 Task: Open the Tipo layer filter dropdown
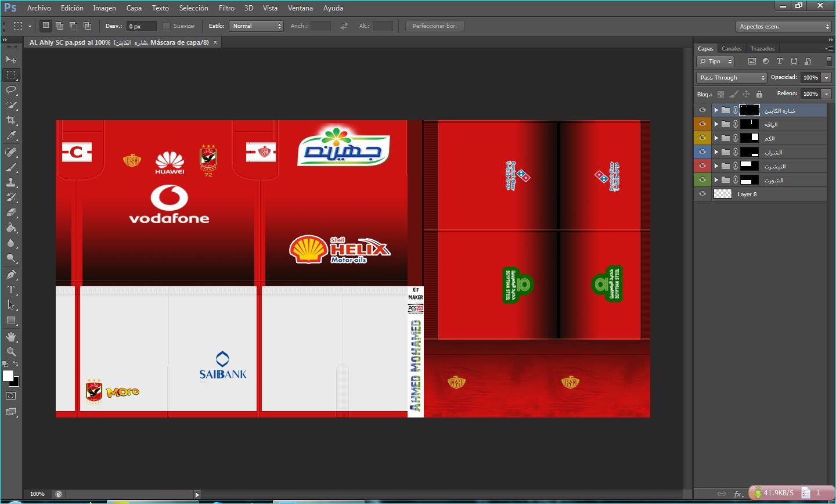coord(716,61)
